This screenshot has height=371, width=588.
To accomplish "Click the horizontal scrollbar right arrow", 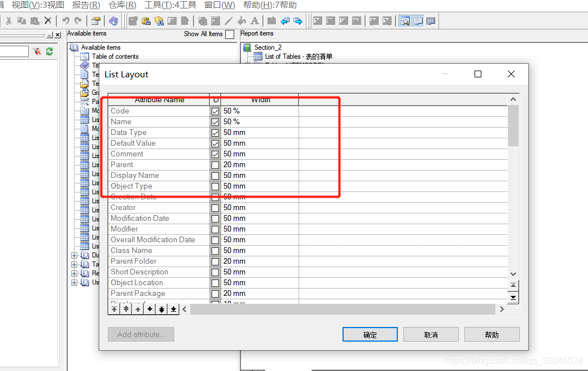I will 502,309.
